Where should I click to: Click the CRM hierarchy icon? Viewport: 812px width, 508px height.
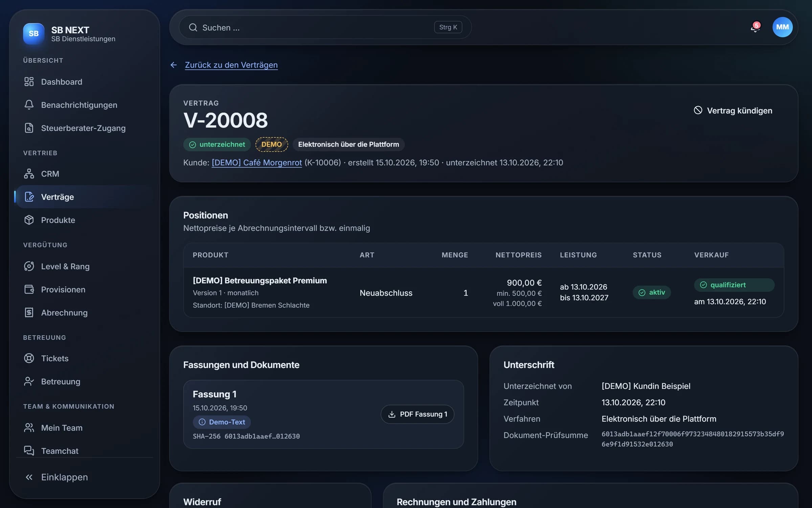29,174
